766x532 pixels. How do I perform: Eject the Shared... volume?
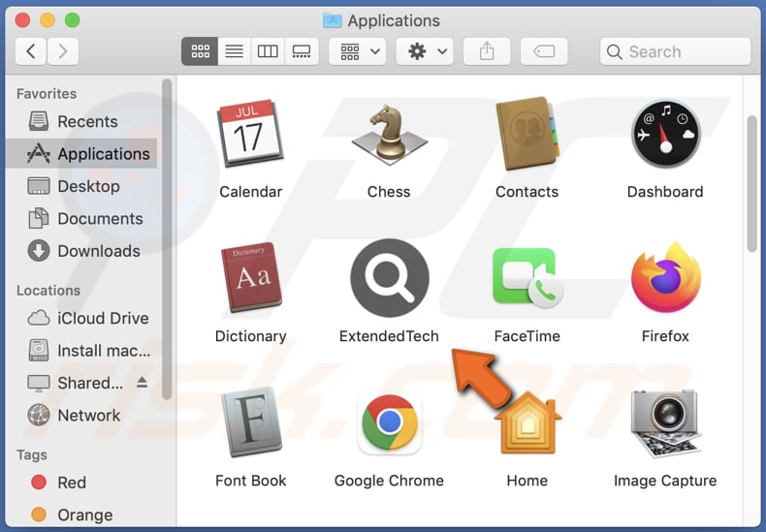click(x=143, y=382)
